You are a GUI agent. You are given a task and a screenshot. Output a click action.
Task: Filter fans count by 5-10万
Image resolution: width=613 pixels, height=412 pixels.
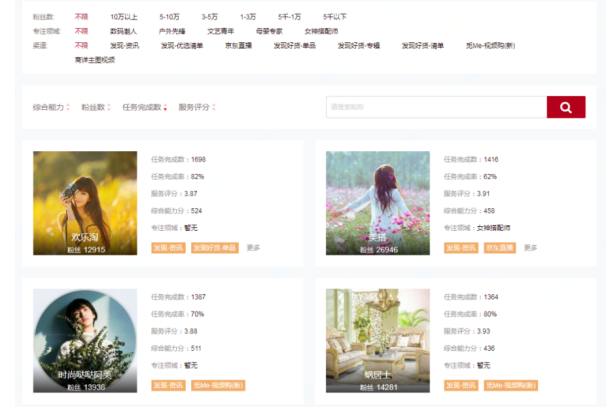(169, 17)
